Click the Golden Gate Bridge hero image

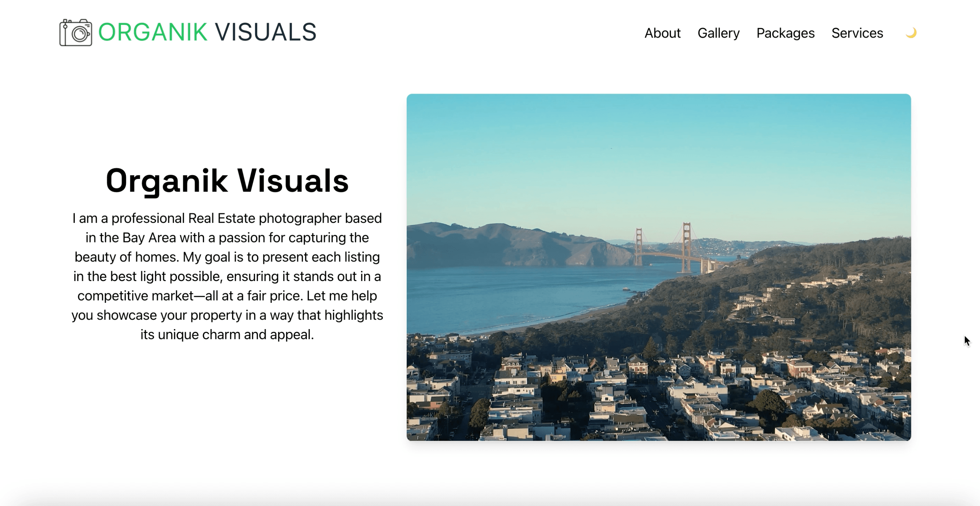click(659, 267)
